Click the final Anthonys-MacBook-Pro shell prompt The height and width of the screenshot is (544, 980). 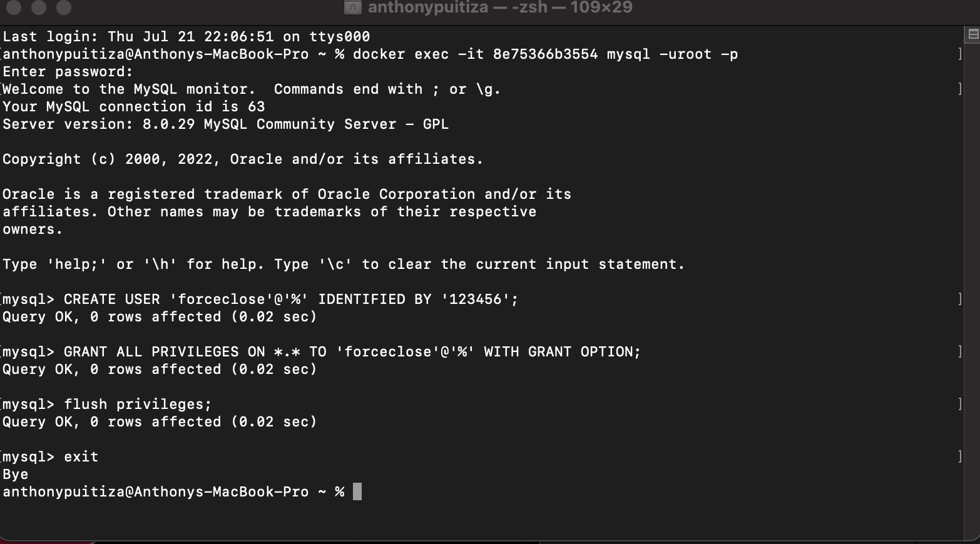point(175,491)
